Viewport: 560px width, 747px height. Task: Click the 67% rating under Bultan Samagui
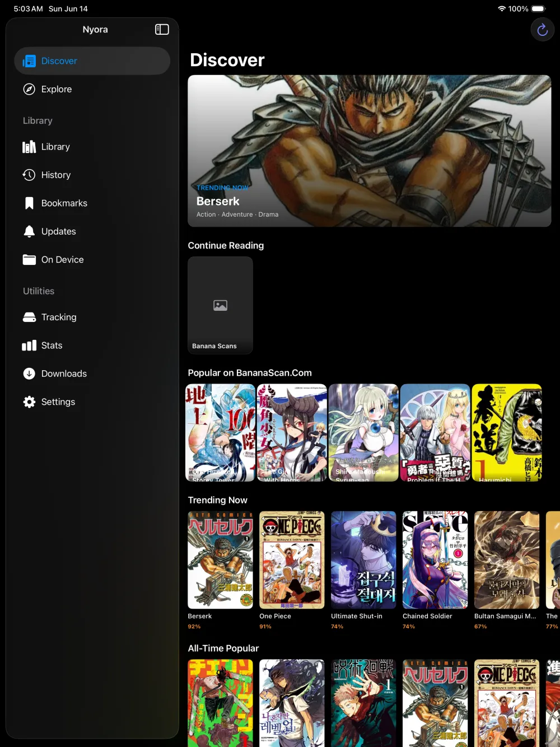pos(480,627)
